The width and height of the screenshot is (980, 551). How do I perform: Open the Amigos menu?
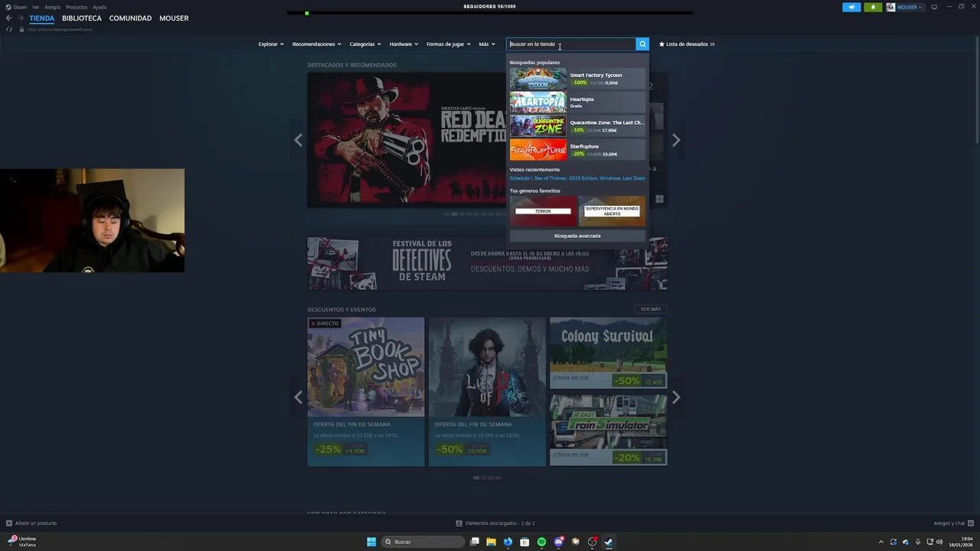pyautogui.click(x=53, y=7)
